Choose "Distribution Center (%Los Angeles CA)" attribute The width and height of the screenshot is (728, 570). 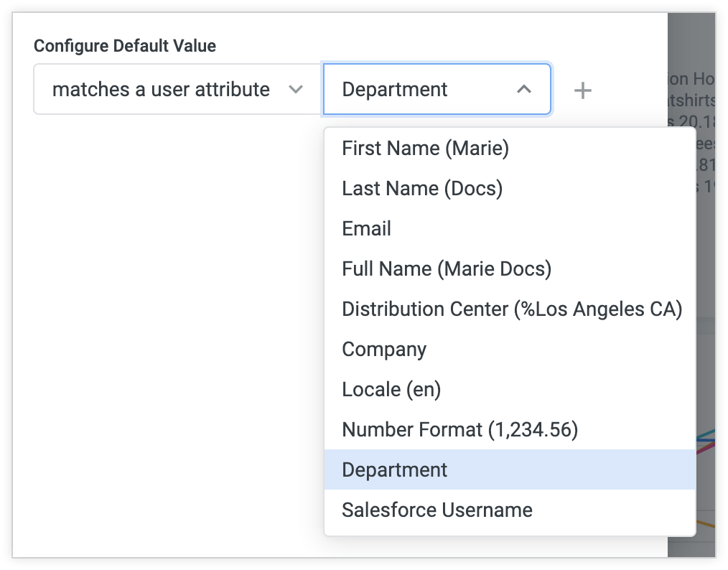pyautogui.click(x=510, y=309)
